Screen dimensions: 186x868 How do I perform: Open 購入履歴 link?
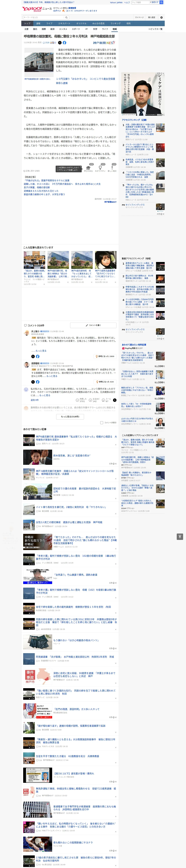pyautogui.click(x=152, y=17)
